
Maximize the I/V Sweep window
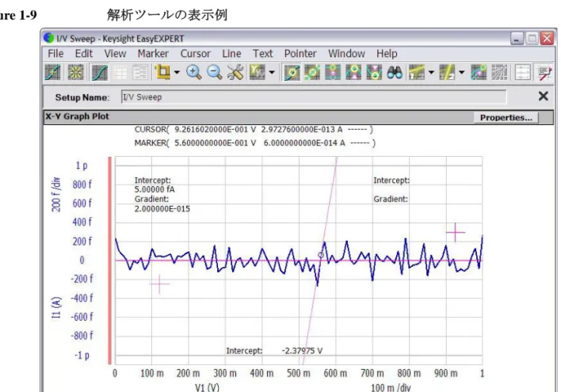pos(532,38)
